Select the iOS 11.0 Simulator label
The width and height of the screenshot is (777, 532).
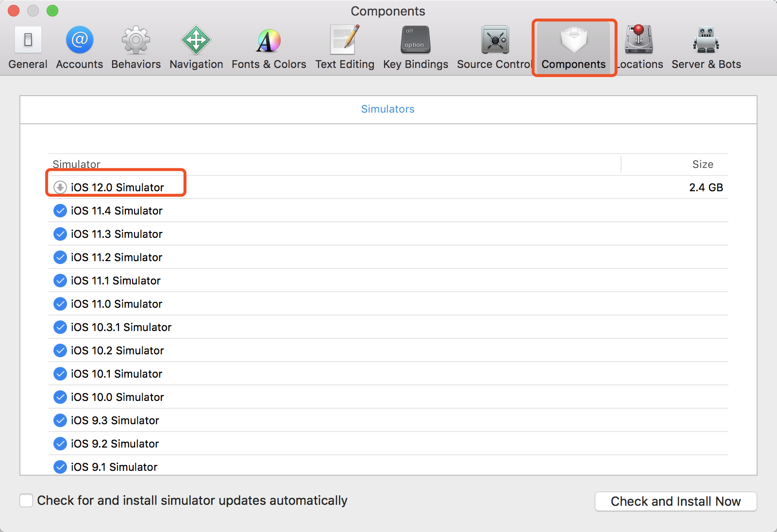(x=117, y=304)
